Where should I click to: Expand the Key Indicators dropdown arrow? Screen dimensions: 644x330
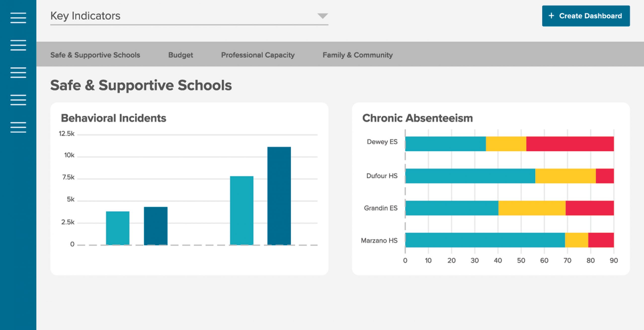click(x=323, y=16)
